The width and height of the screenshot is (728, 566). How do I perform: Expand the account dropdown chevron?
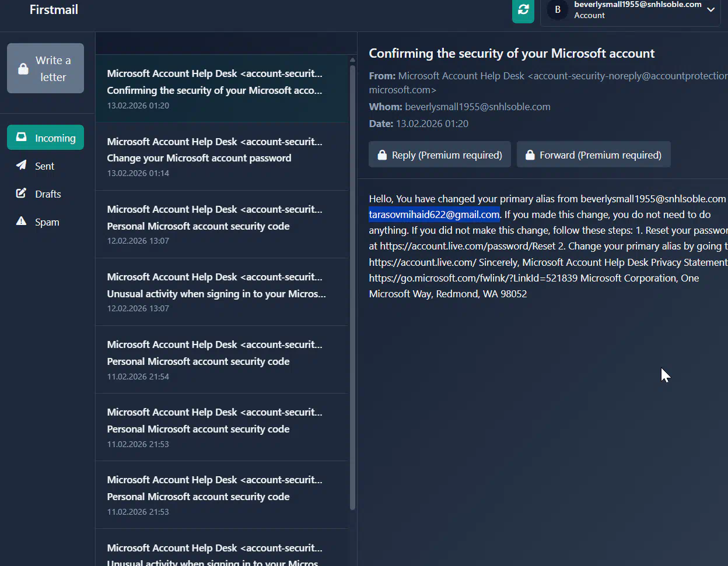coord(710,10)
